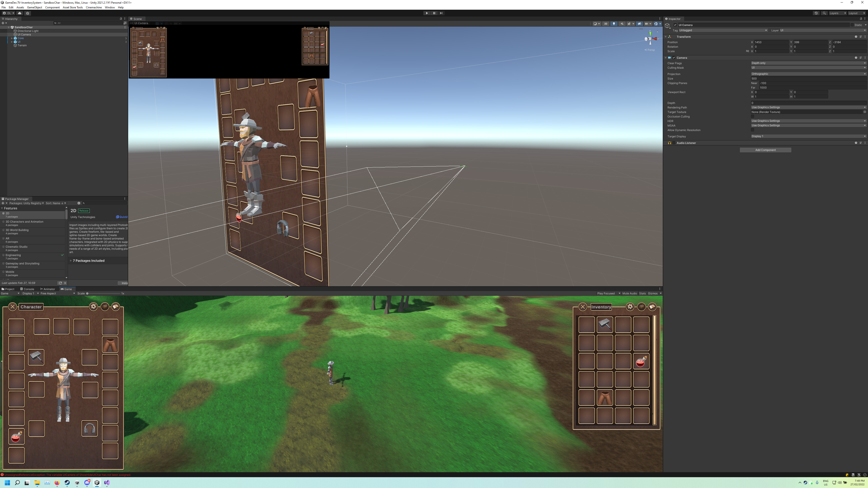Toggle scene visibility eye icon in Scene toolbar

tap(639, 23)
